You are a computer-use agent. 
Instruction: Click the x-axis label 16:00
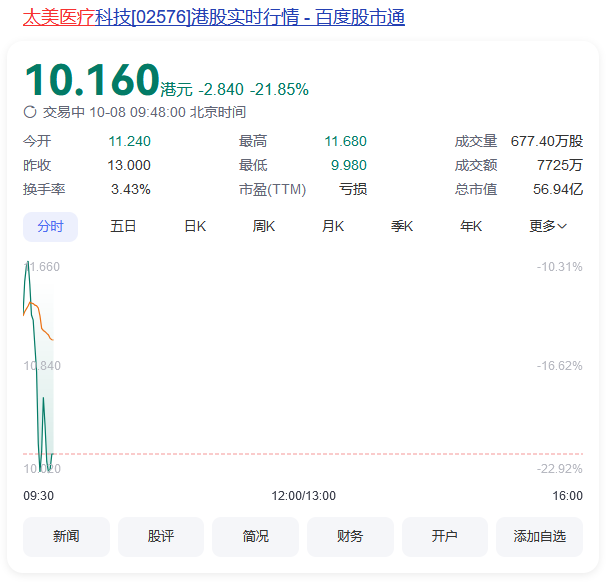pyautogui.click(x=567, y=496)
